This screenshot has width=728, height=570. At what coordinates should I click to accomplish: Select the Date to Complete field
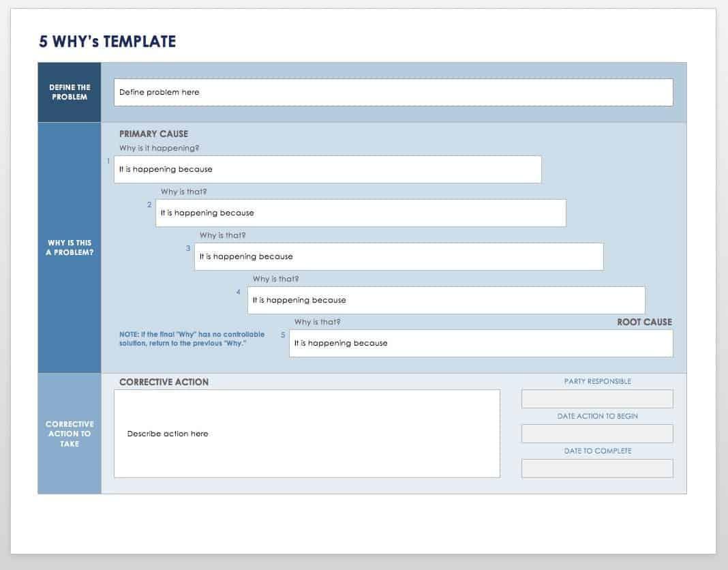[596, 468]
